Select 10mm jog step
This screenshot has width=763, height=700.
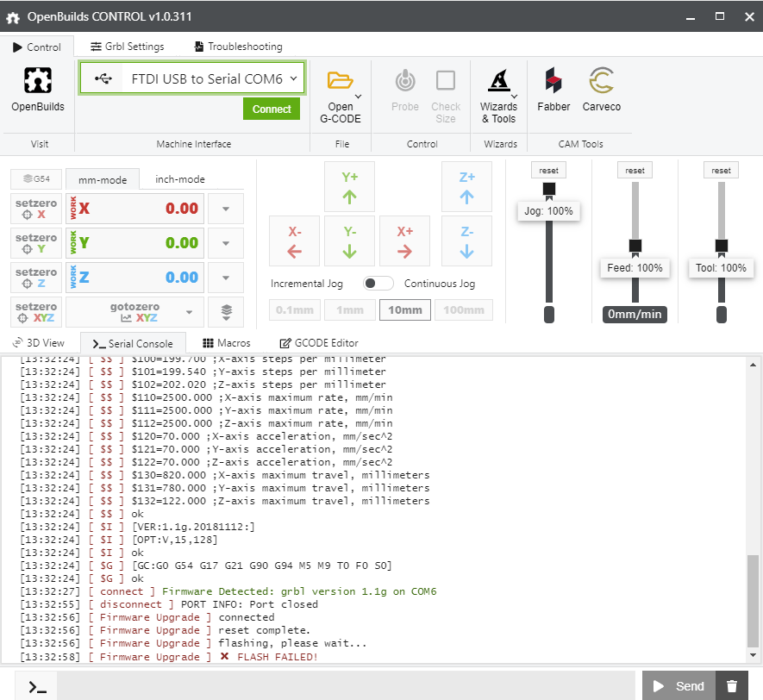click(405, 309)
